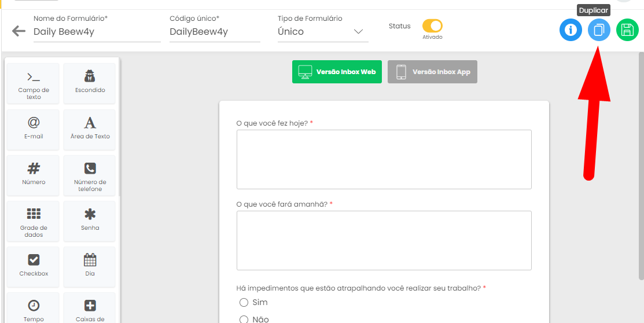Click the blue info icon button
Screen dimensions: 644x323
571,30
